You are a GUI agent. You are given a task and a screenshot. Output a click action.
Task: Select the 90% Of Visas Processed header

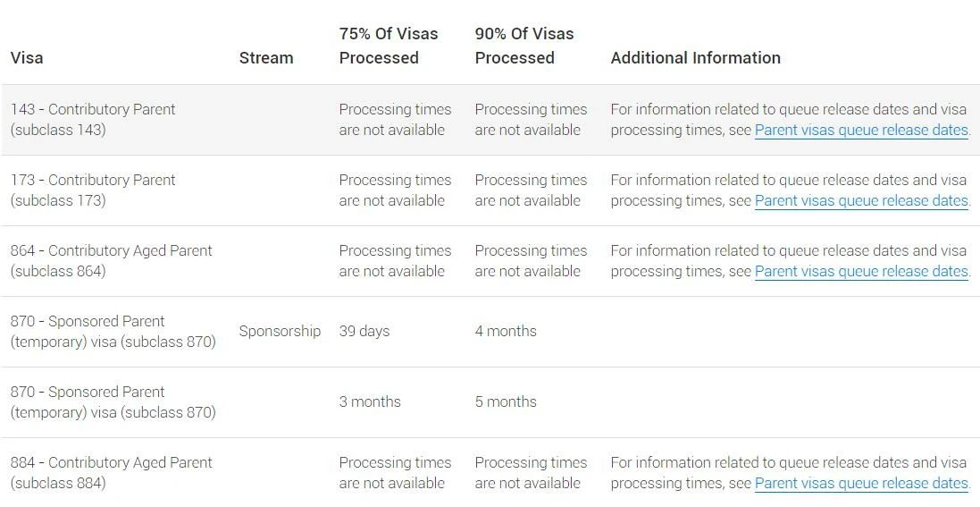click(524, 46)
